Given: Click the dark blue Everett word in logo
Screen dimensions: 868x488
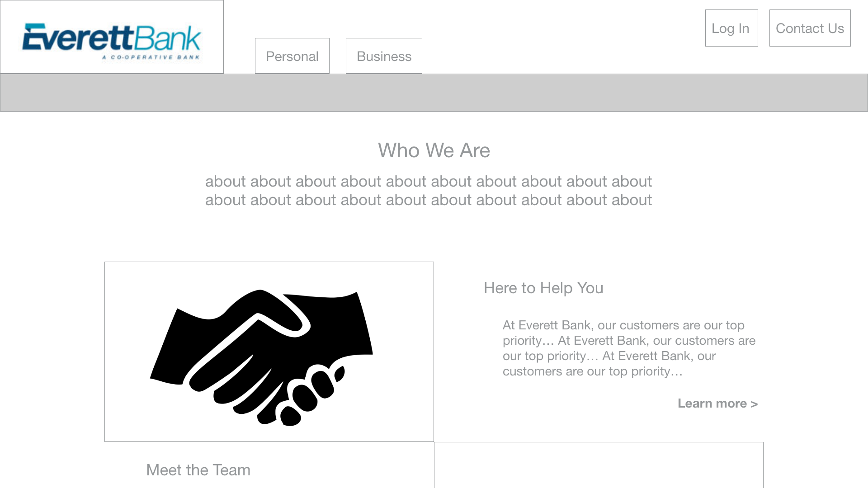Looking at the screenshot, I should coord(78,38).
